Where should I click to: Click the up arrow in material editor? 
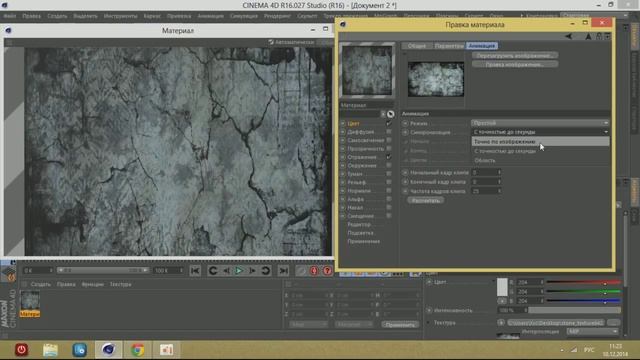tap(588, 36)
